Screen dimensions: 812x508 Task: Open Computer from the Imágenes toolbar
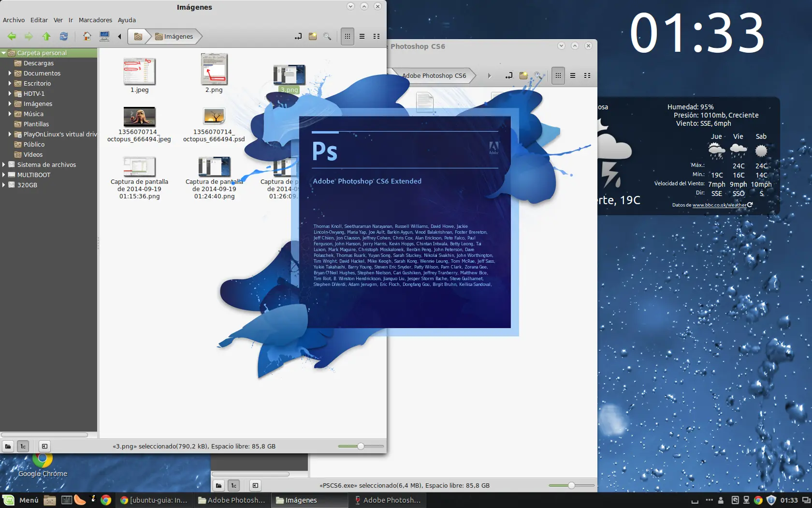point(104,36)
